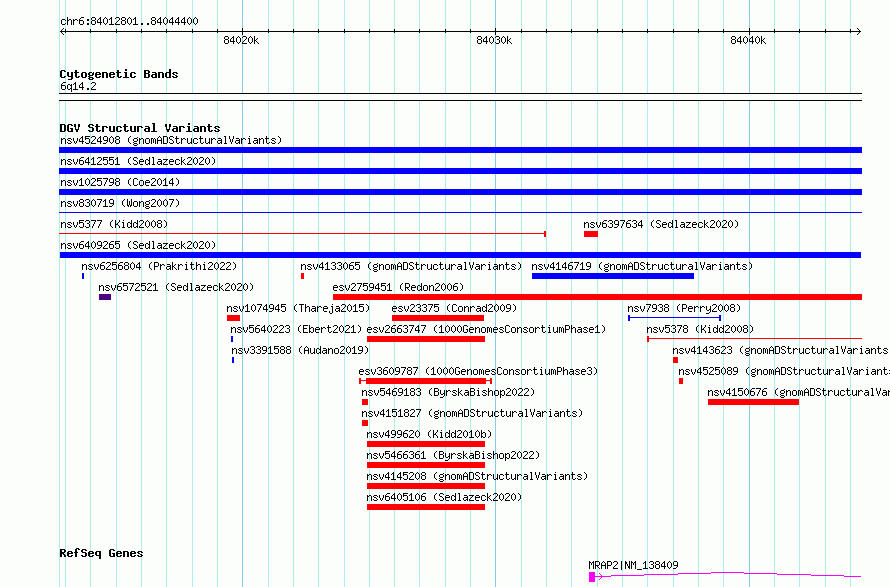Click the magenta MRAP2 exon block
The height and width of the screenshot is (587, 890).
(x=591, y=577)
